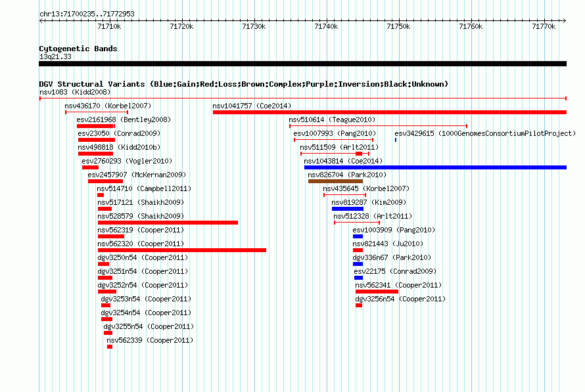
Task: Click the esv2457907 (McKernan2009) label
Action: pos(137,175)
